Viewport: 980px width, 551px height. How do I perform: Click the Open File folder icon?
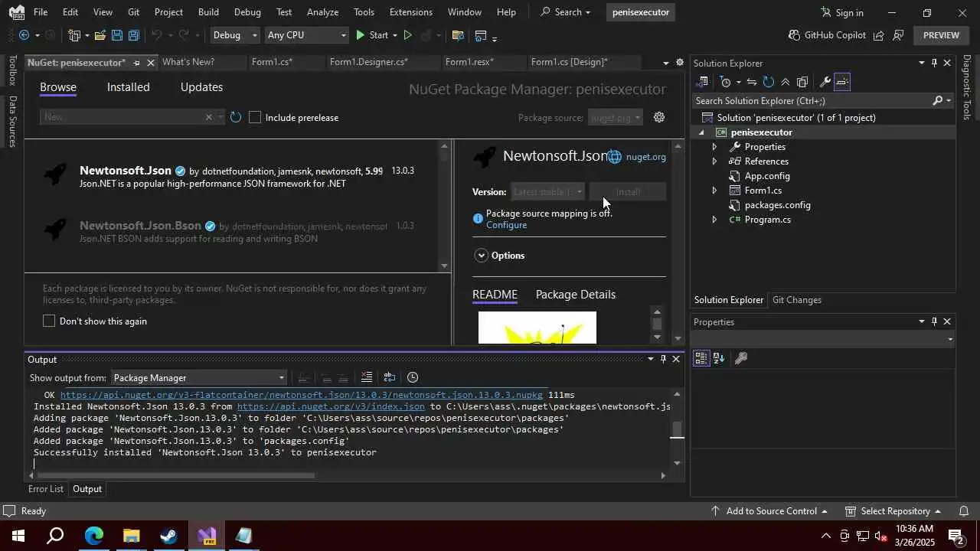pyautogui.click(x=100, y=35)
